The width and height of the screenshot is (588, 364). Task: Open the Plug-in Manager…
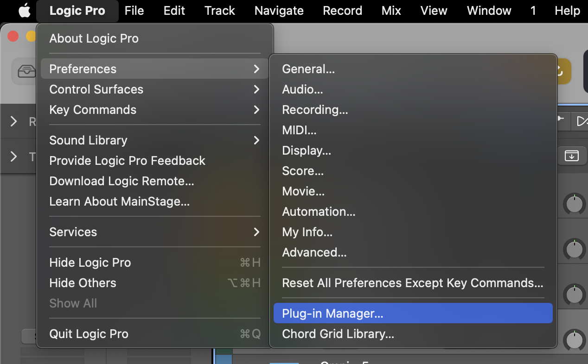413,314
